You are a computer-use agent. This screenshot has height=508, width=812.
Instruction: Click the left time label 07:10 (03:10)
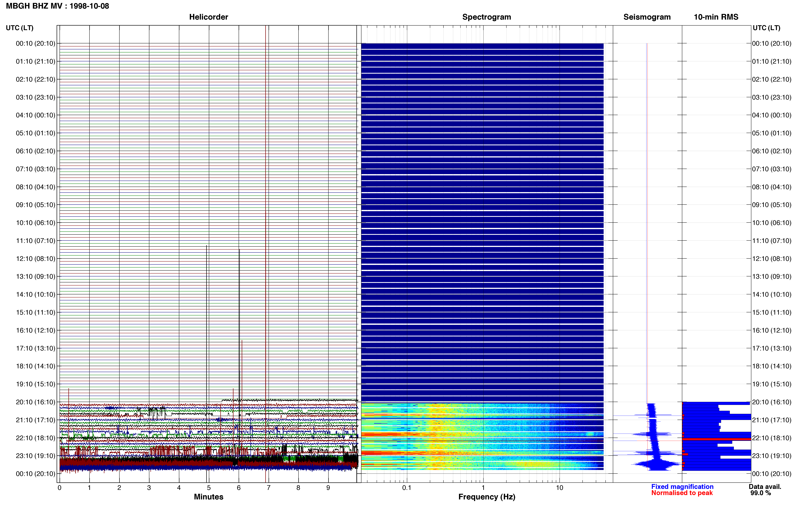(x=36, y=169)
